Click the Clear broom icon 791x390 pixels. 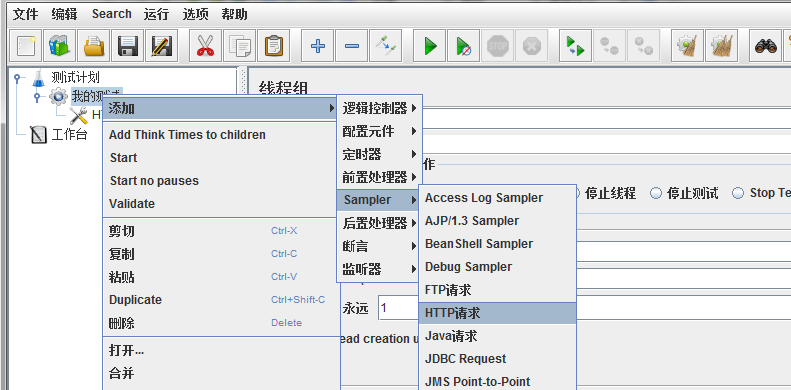(x=687, y=46)
